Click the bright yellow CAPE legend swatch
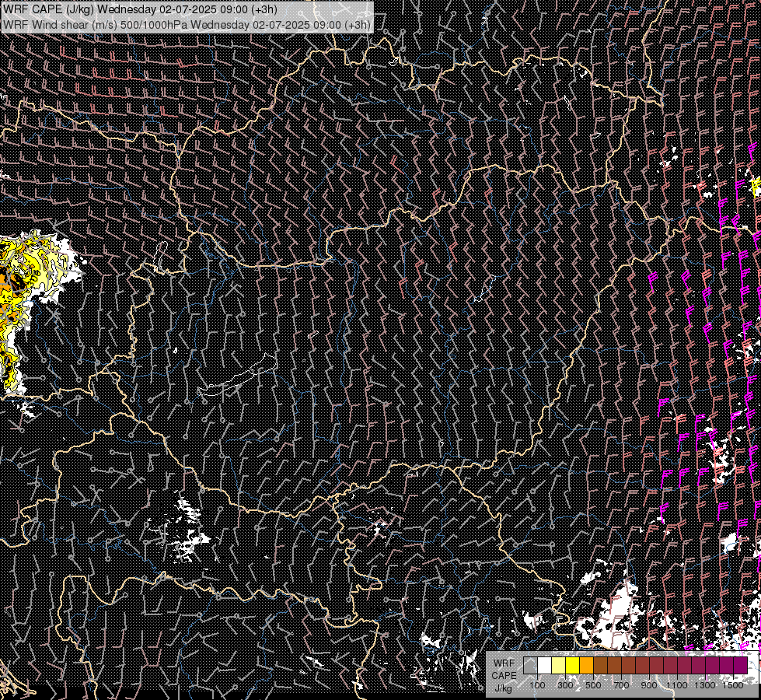 (x=572, y=666)
